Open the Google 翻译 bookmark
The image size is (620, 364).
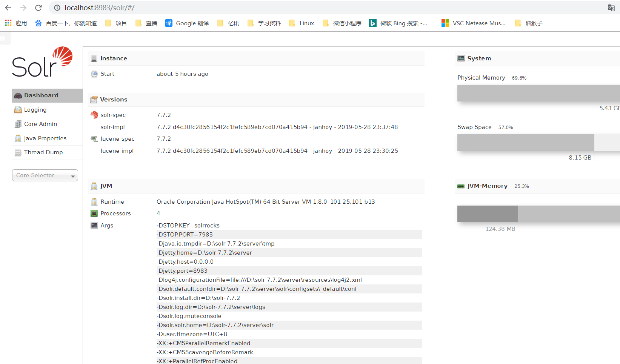pyautogui.click(x=187, y=23)
